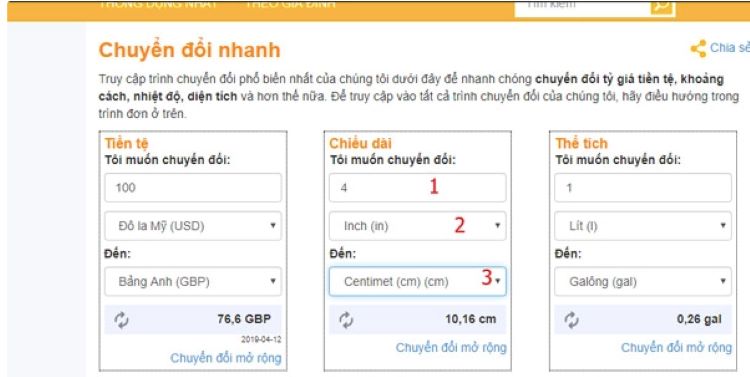Click the search magnifier icon in the header
The image size is (750, 377).
(x=663, y=7)
